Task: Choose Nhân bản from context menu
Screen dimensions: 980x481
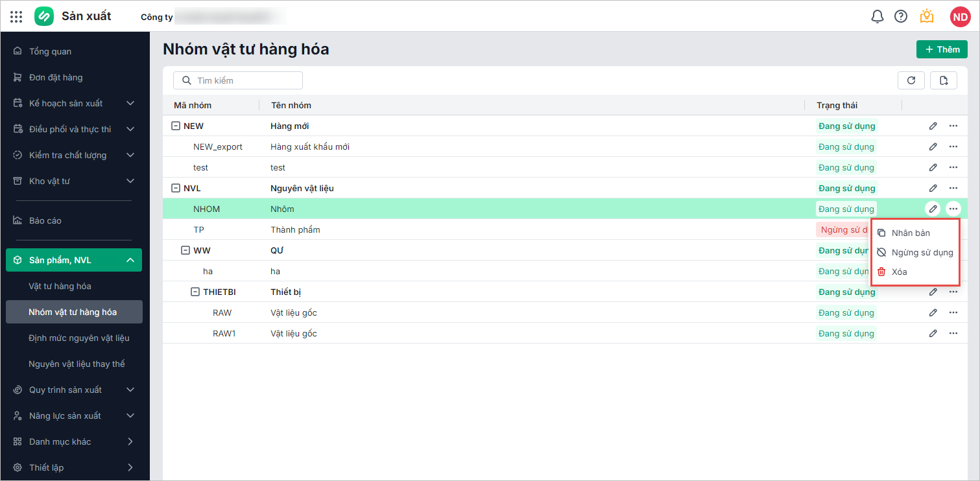Action: [x=911, y=233]
